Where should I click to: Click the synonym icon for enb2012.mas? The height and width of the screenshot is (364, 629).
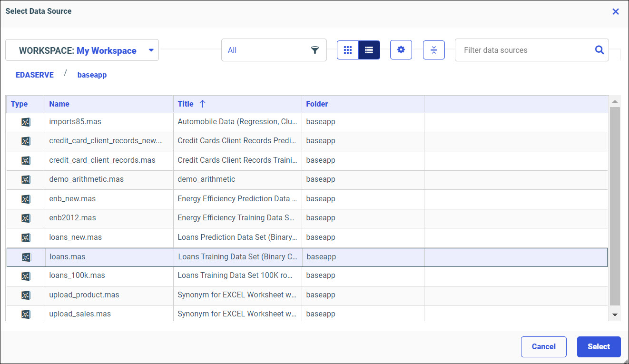tap(25, 218)
